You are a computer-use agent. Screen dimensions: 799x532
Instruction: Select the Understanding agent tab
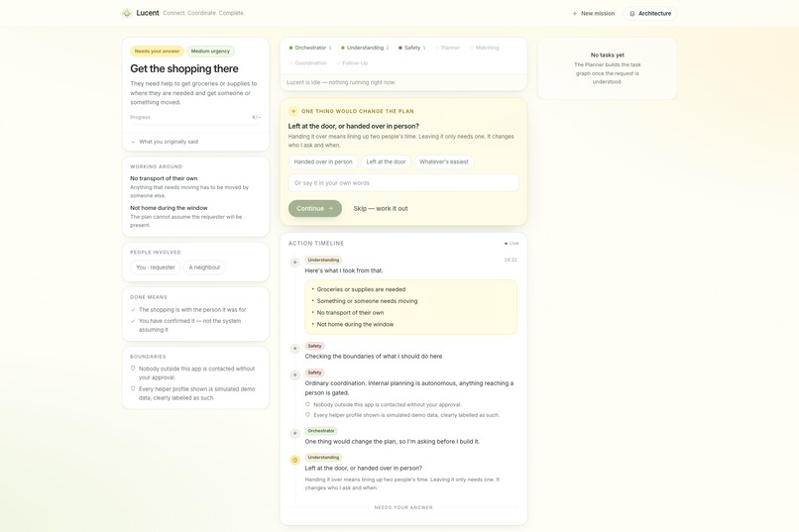tap(365, 48)
